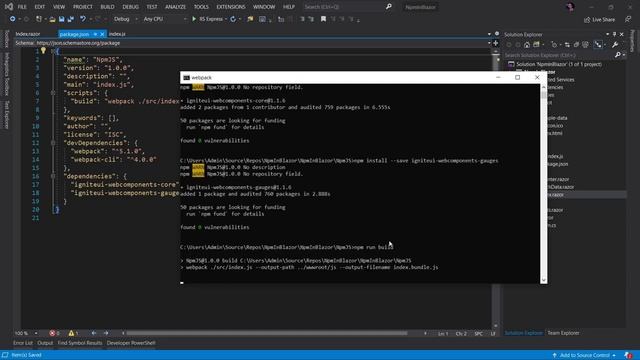Open the Find Symbol Results tab
This screenshot has width=640, height=360.
(80, 343)
